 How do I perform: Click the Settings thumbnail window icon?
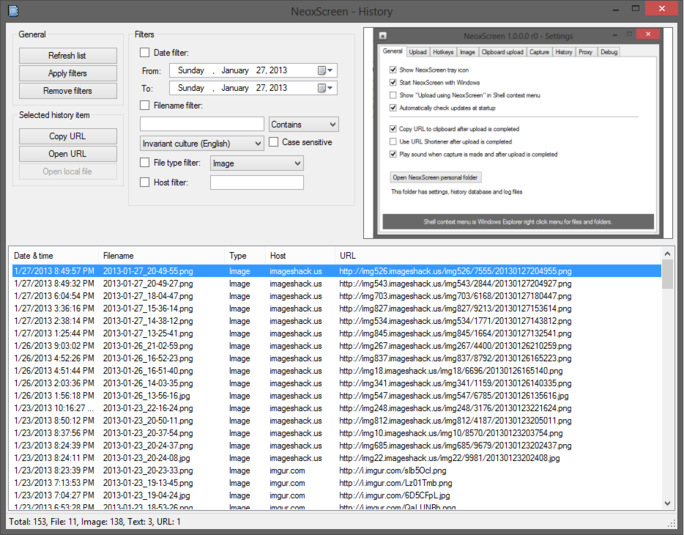383,36
